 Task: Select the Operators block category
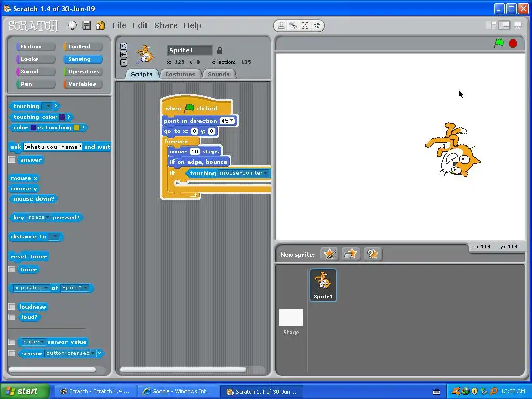(x=83, y=72)
